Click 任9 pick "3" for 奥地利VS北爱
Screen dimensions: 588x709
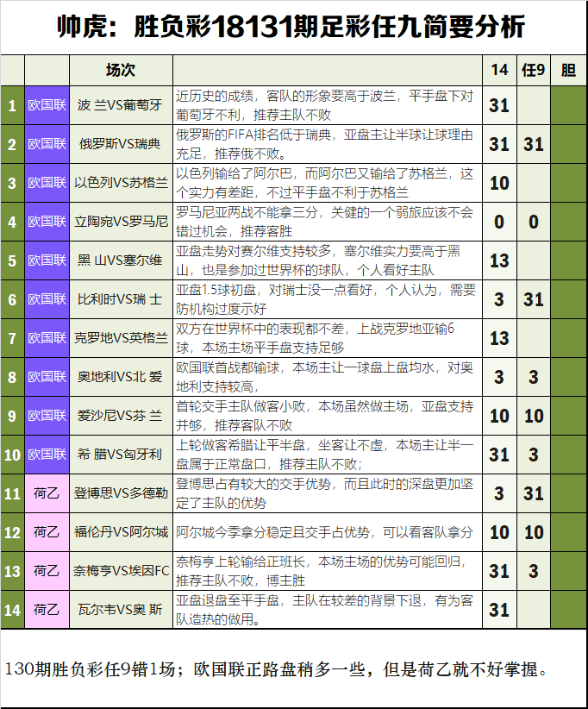click(x=534, y=377)
